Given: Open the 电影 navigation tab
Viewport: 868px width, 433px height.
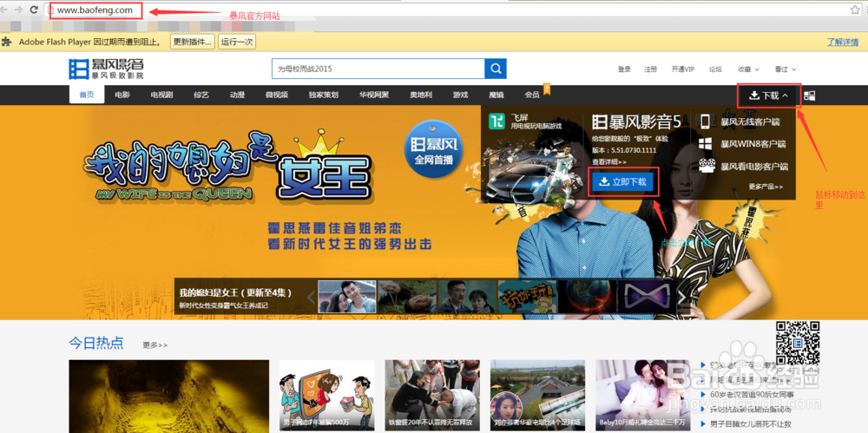Looking at the screenshot, I should point(122,95).
